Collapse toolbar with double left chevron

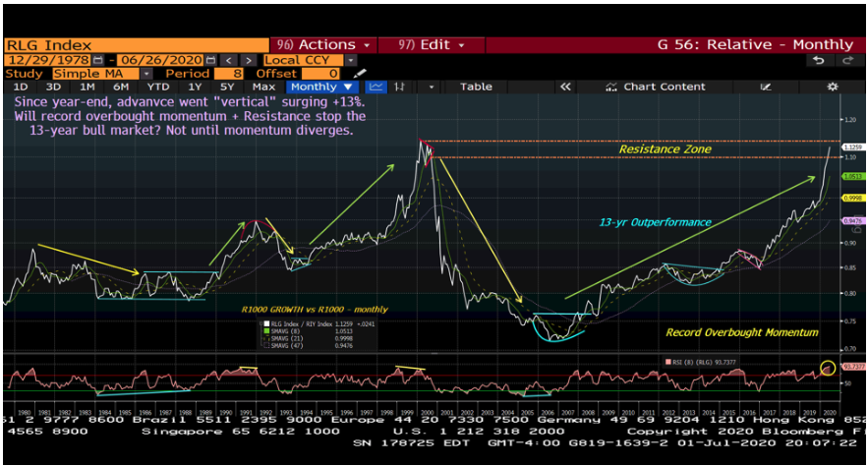coord(564,87)
